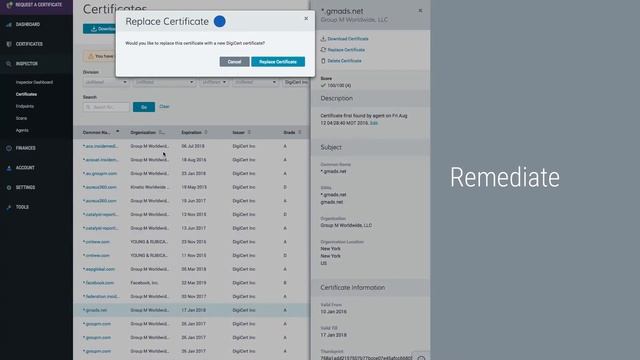
Task: Open the Account sidebar section
Action: click(x=25, y=168)
